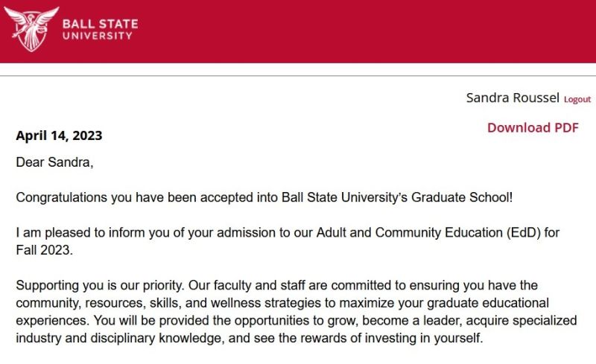596x364 pixels.
Task: Click the empty red header banner area
Action: (x=372, y=31)
